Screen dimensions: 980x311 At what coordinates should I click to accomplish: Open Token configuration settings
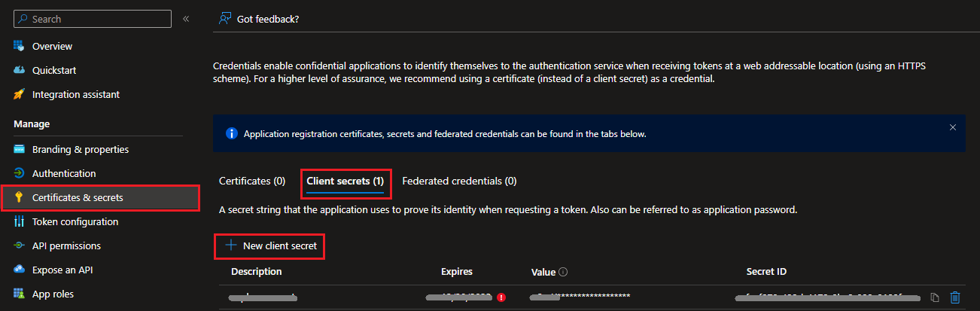coord(75,221)
